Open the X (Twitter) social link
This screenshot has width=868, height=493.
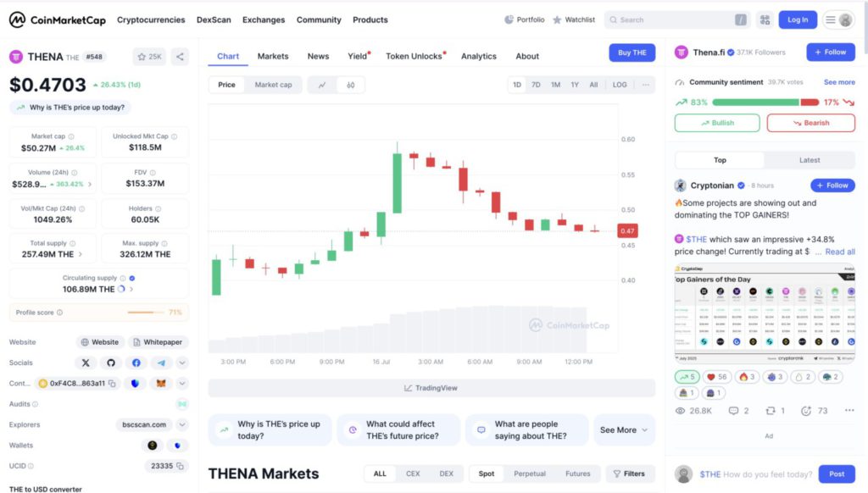pos(86,363)
